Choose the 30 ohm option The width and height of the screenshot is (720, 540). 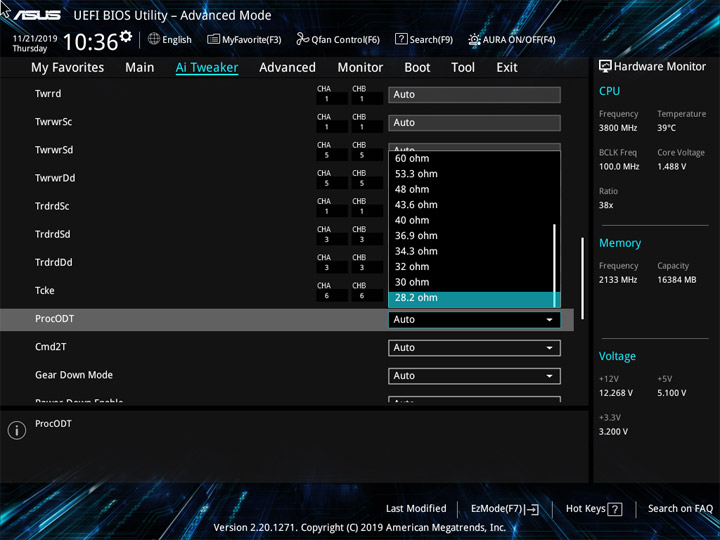(x=472, y=282)
